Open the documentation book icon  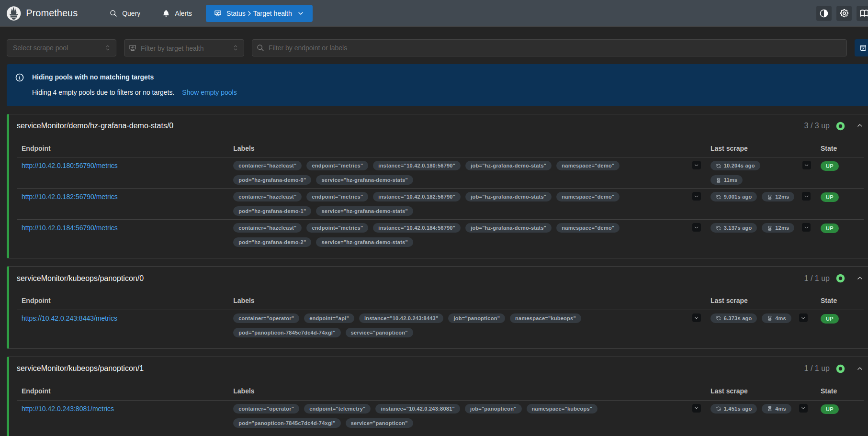863,13
